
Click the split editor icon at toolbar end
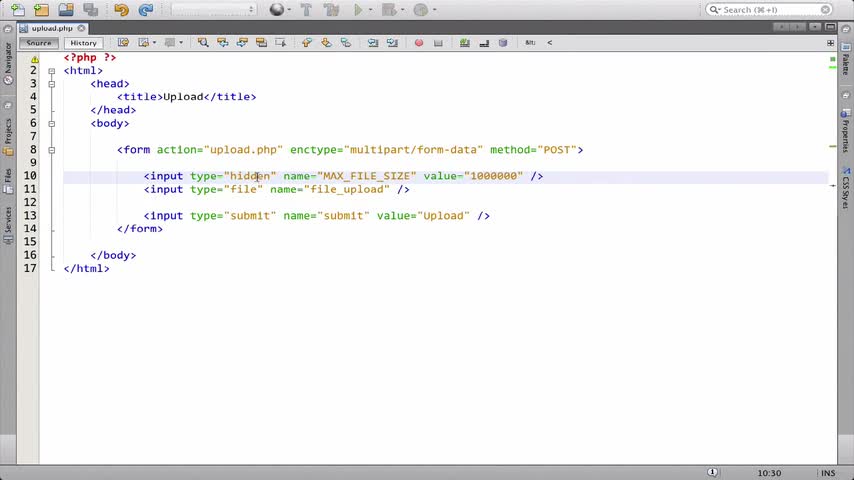(831, 42)
